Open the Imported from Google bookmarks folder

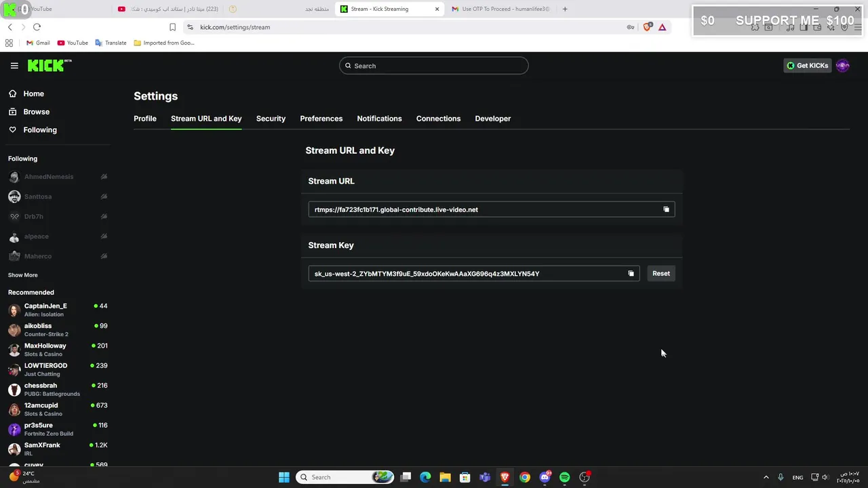(x=164, y=43)
